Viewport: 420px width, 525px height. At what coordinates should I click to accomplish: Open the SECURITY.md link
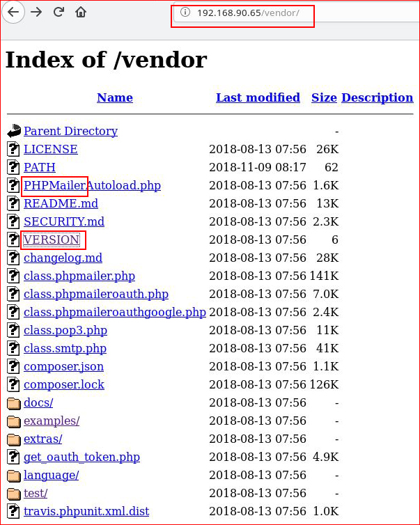[64, 221]
